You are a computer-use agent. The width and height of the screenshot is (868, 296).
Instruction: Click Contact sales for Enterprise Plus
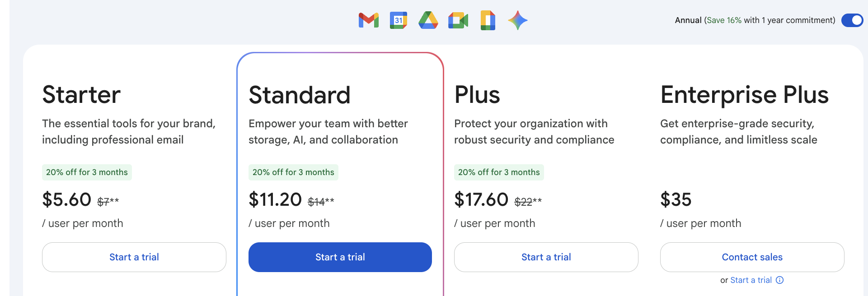pos(752,257)
